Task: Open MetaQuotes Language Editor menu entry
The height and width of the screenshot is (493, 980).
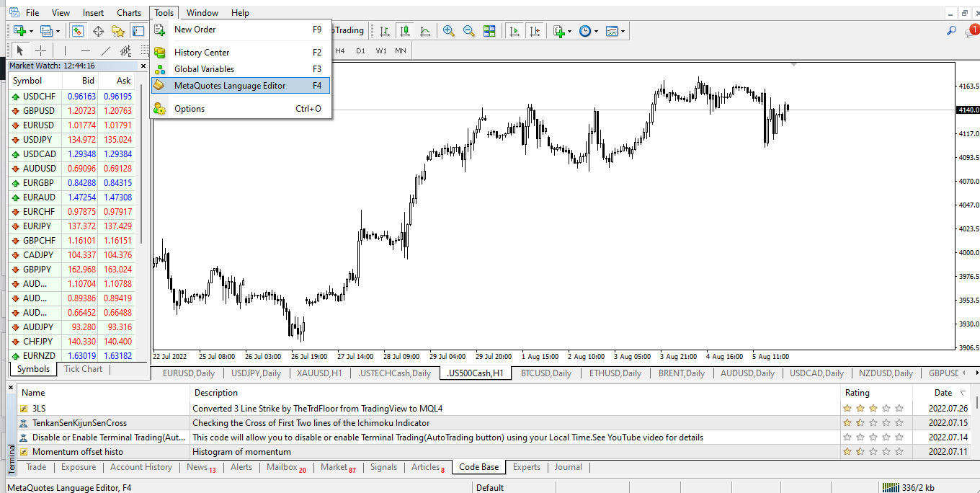Action: click(230, 86)
